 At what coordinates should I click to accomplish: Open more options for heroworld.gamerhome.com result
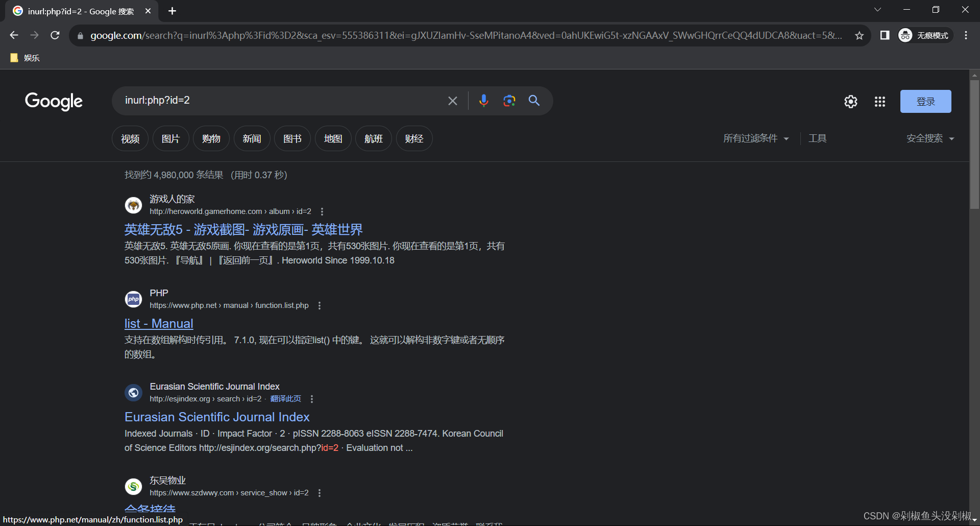[x=322, y=211]
